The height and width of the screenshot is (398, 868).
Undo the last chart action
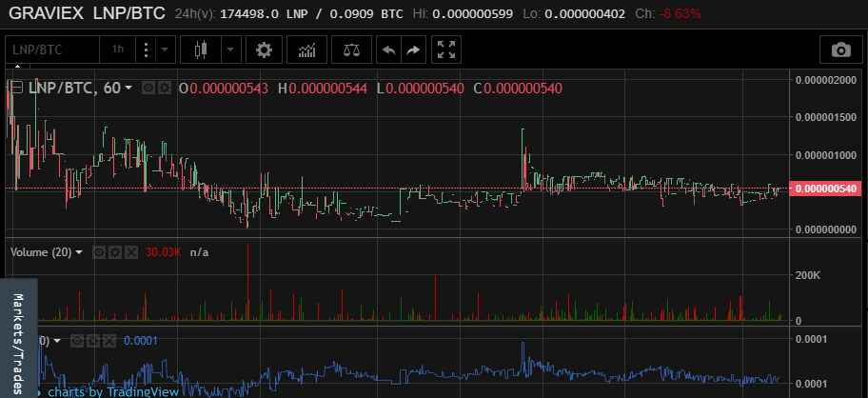coord(387,50)
